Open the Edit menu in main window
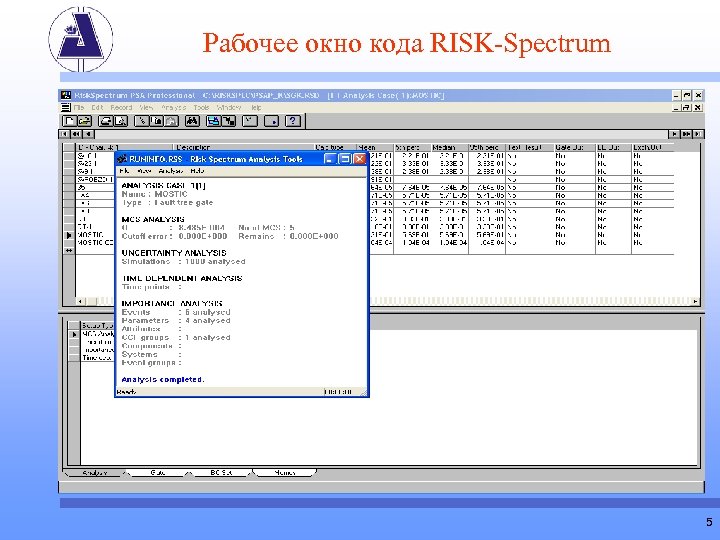 click(97, 107)
